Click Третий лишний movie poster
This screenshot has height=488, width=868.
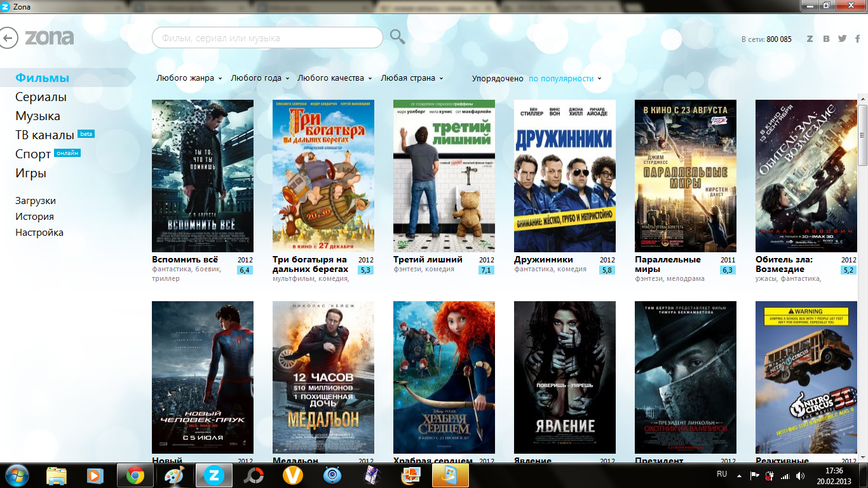point(444,176)
